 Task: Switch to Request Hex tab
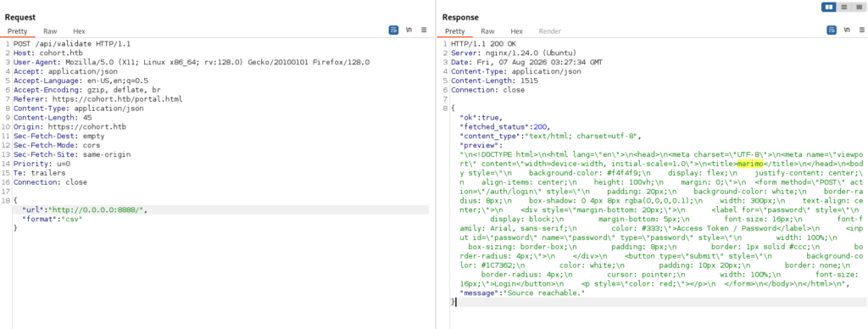click(x=79, y=31)
